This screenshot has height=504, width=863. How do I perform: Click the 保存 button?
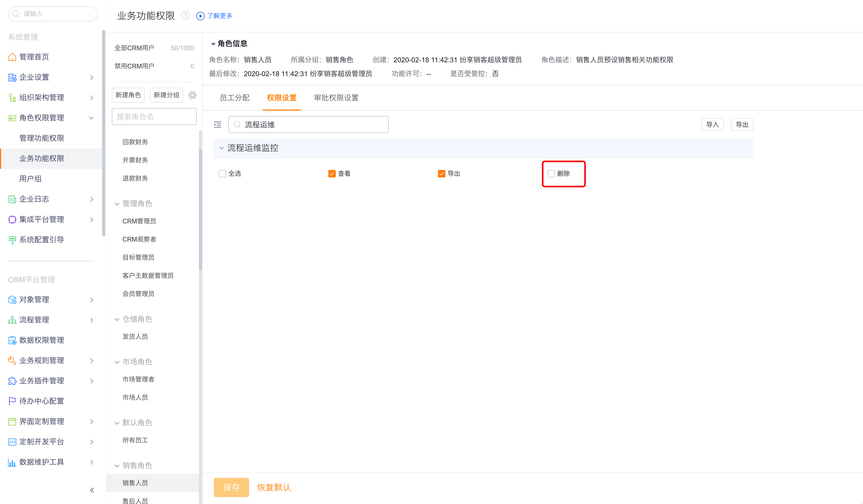click(x=231, y=487)
